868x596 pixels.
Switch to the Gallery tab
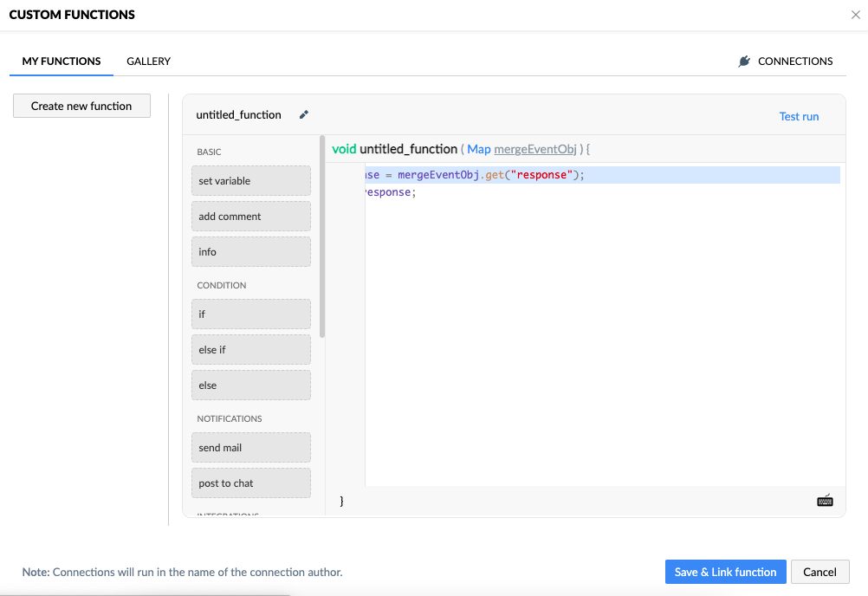coord(148,62)
